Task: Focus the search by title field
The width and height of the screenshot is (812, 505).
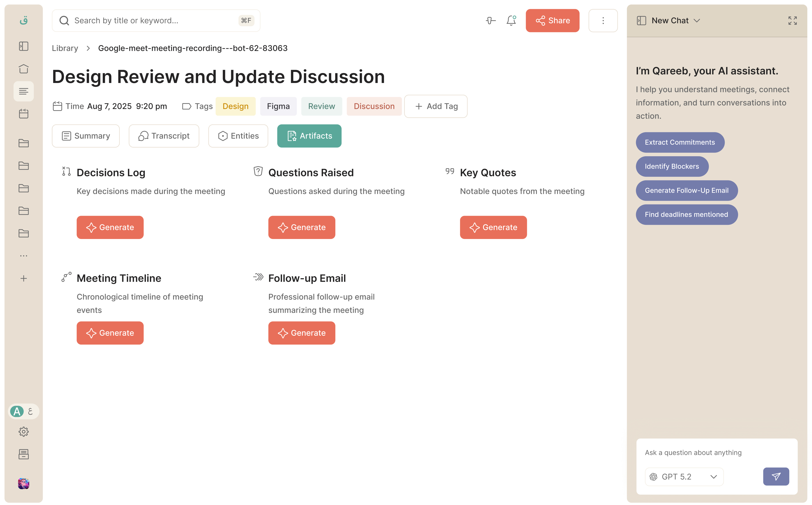Action: (x=156, y=21)
